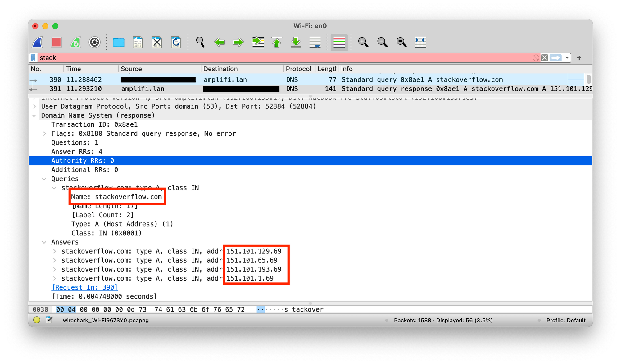The height and width of the screenshot is (364, 621).
Task: Sort by the Time column header
Action: click(74, 69)
